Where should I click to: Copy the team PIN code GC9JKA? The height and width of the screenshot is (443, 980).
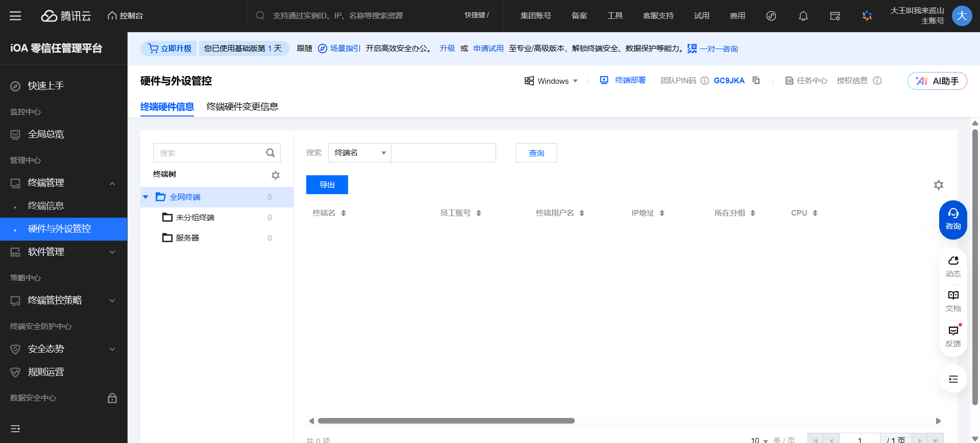[756, 81]
